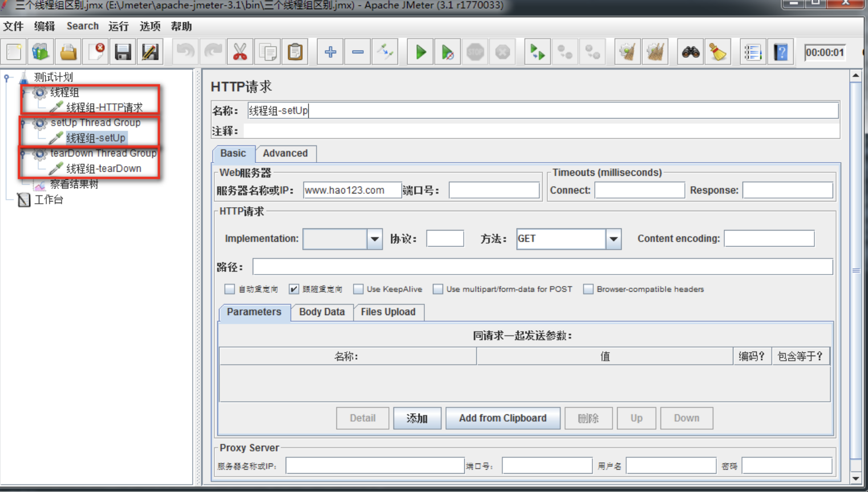The height and width of the screenshot is (492, 868).
Task: Open the 运行 menu
Action: (x=118, y=26)
